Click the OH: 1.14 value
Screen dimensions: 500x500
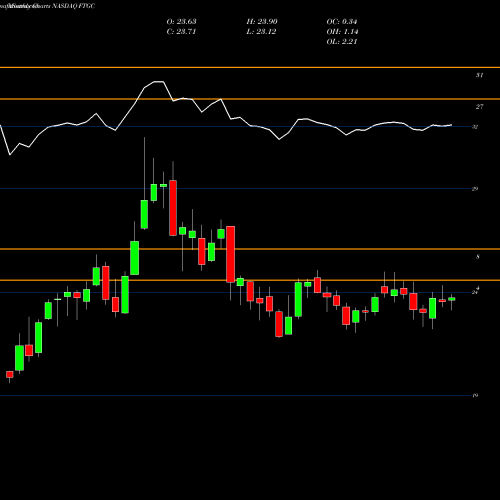point(342,32)
